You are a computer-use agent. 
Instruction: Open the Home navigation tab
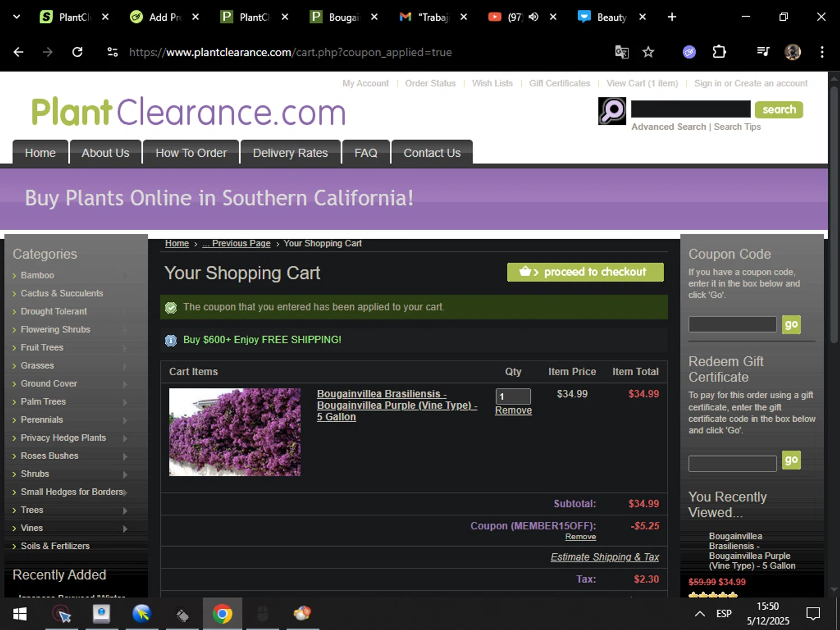(x=40, y=153)
